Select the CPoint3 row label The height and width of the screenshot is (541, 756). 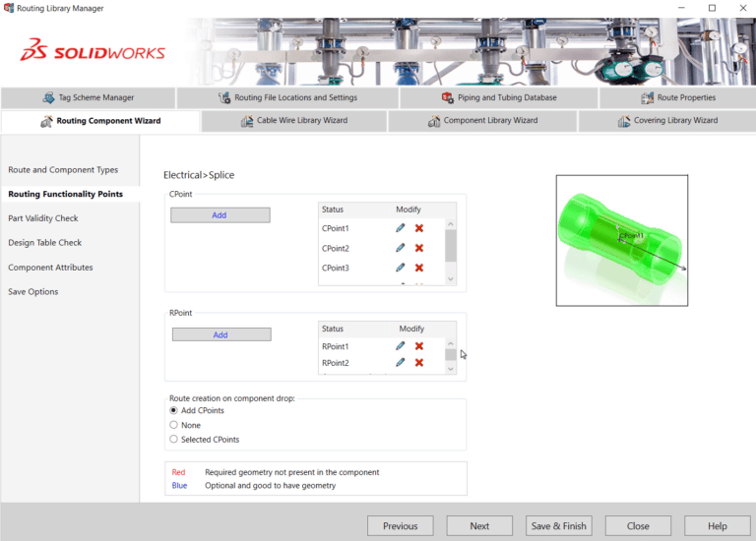(x=335, y=268)
